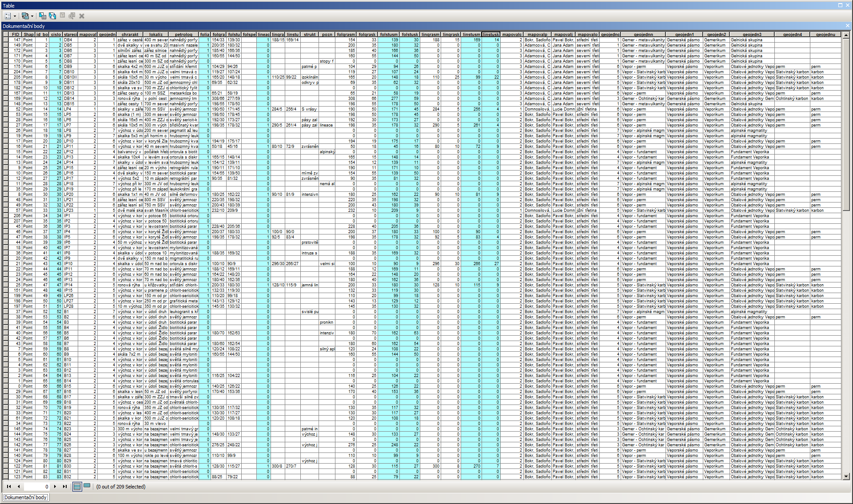Click the 'IP14' stareci cell
This screenshot has height=504, width=853.
[x=70, y=285]
